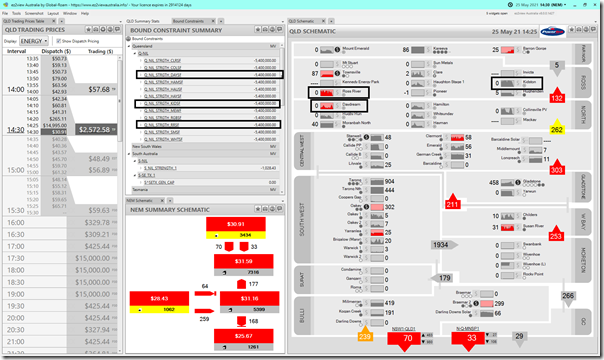The height and width of the screenshot is (360, 604).
Task: Collapse the Queensland constraint group
Action: pos(129,46)
